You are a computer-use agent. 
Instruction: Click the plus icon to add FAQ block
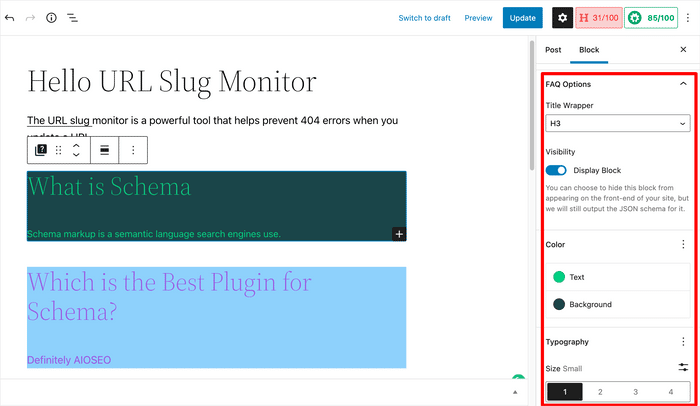coord(398,234)
